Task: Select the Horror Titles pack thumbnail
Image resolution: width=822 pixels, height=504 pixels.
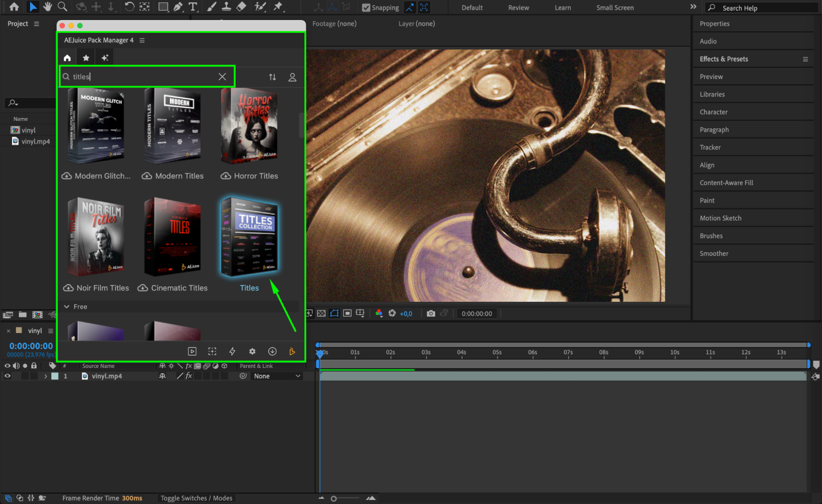Action: click(249, 126)
